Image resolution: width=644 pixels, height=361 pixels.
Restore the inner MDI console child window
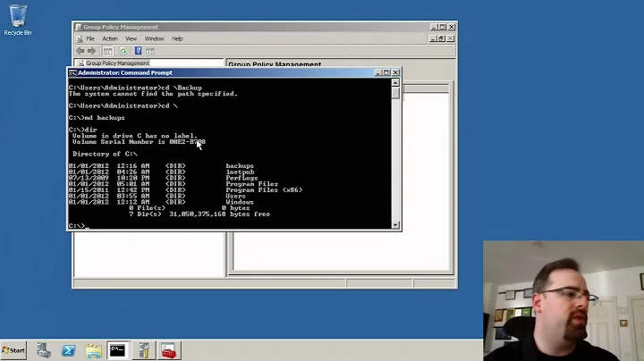tap(442, 38)
